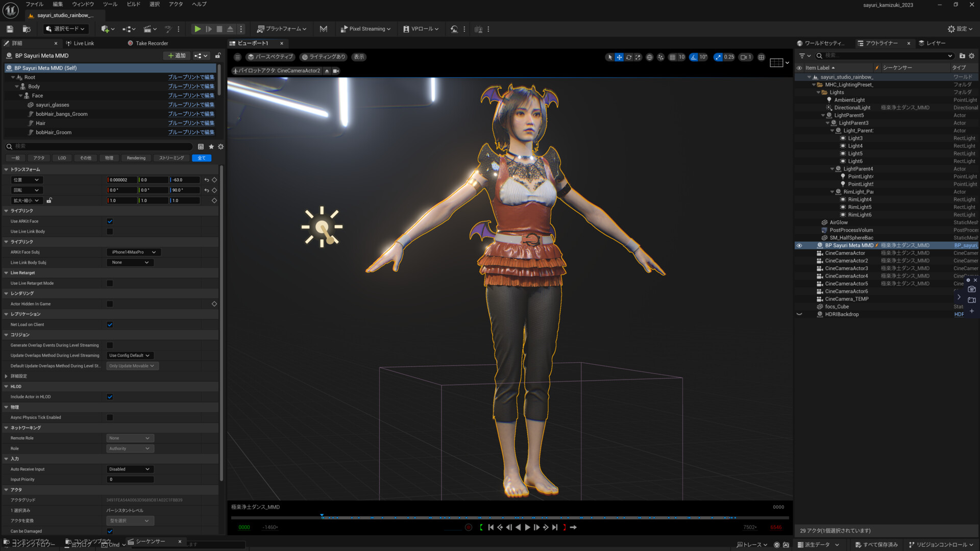980x551 pixels.
Task: Uncheck the Use ARKit Face checkbox
Action: tap(110, 221)
